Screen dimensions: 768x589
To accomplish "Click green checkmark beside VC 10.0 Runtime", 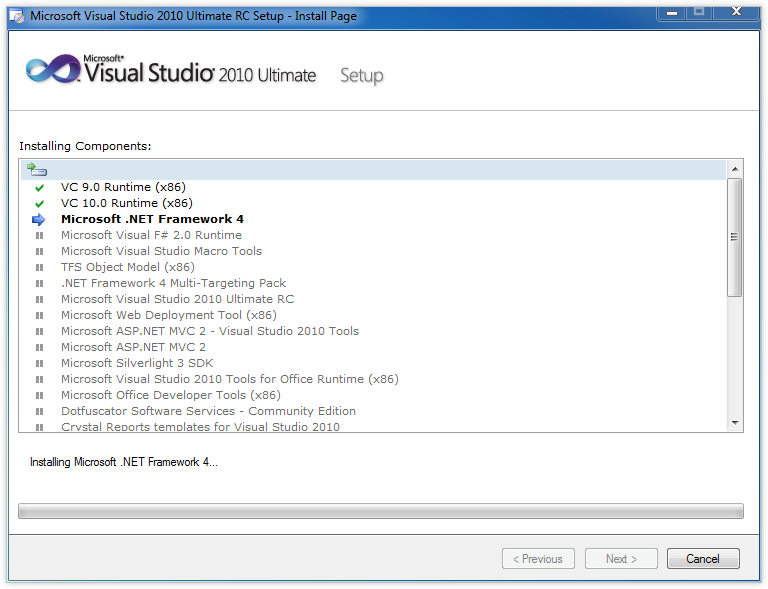I will (39, 204).
